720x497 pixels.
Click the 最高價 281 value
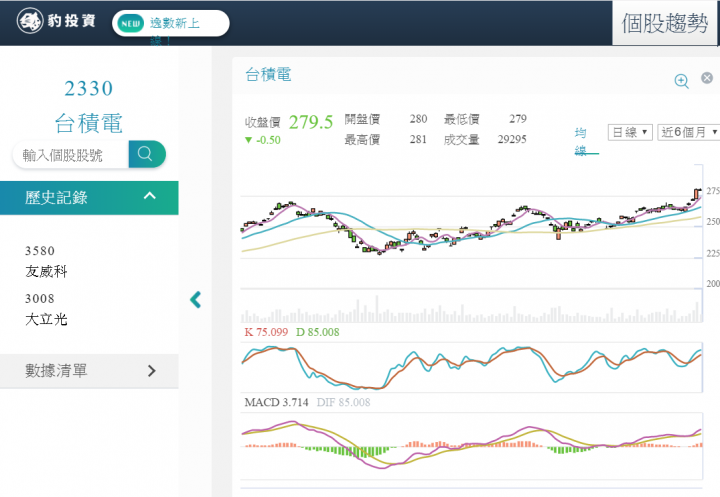coord(418,139)
